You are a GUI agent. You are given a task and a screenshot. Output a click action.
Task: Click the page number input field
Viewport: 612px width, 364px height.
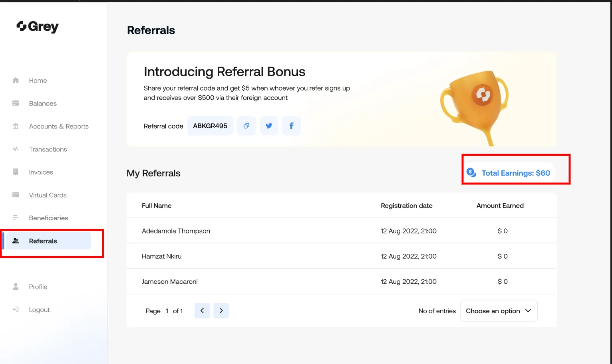pos(167,311)
